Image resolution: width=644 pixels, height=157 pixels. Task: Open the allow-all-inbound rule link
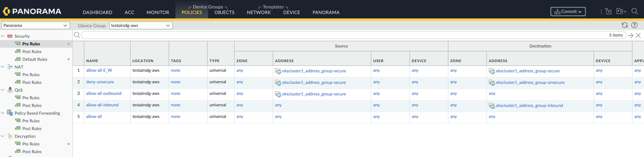coord(102,105)
